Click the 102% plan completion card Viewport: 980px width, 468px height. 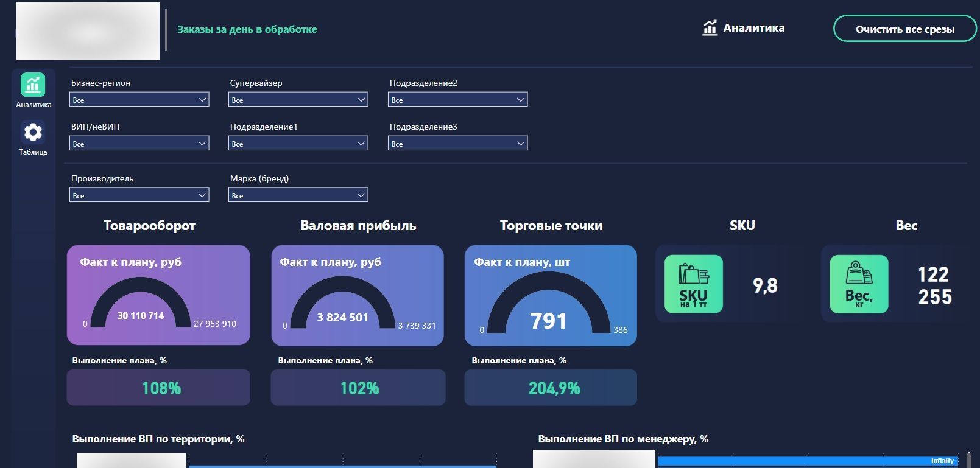358,388
